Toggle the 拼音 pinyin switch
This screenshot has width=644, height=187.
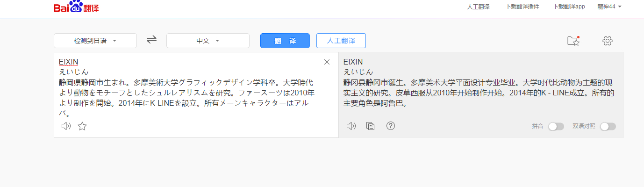tap(556, 126)
